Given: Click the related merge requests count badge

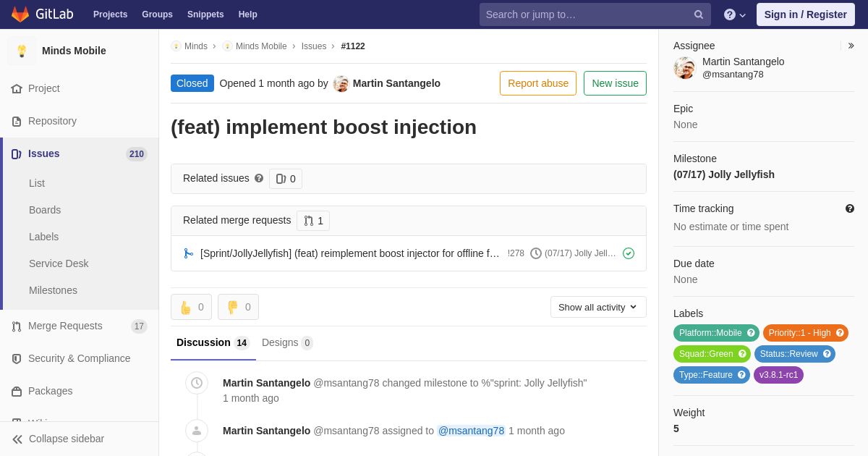Looking at the screenshot, I should point(313,221).
